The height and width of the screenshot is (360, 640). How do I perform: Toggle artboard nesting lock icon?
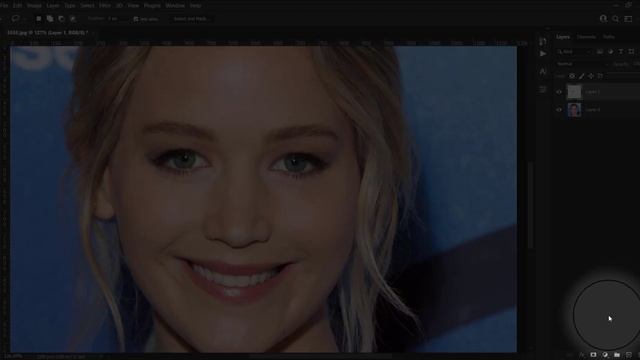tap(600, 76)
